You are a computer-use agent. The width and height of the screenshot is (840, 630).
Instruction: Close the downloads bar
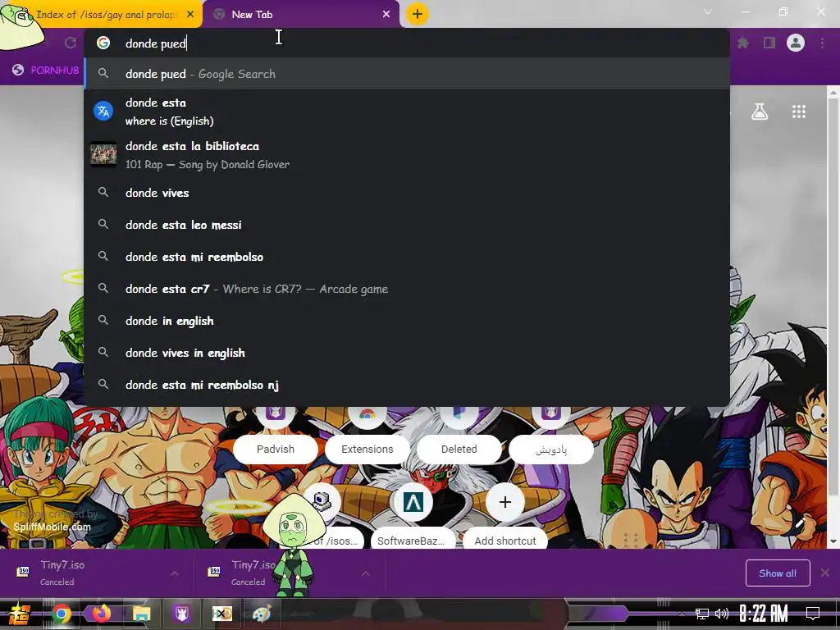pos(825,573)
